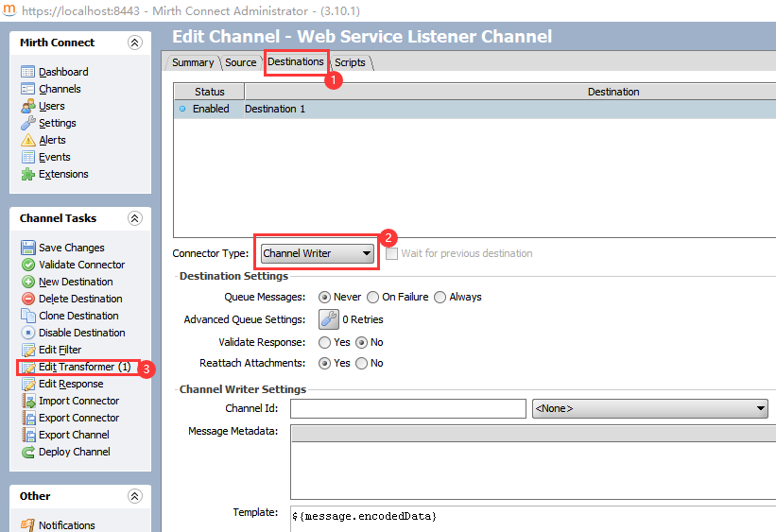Image resolution: width=776 pixels, height=532 pixels.
Task: Click the Edit Transformer pencil icon
Action: pyautogui.click(x=28, y=368)
